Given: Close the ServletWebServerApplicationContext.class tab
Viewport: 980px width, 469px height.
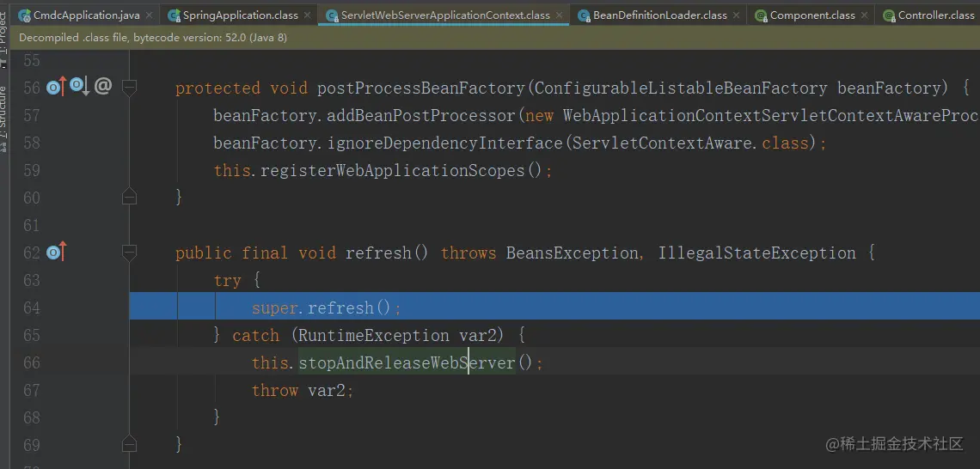Looking at the screenshot, I should (x=560, y=15).
